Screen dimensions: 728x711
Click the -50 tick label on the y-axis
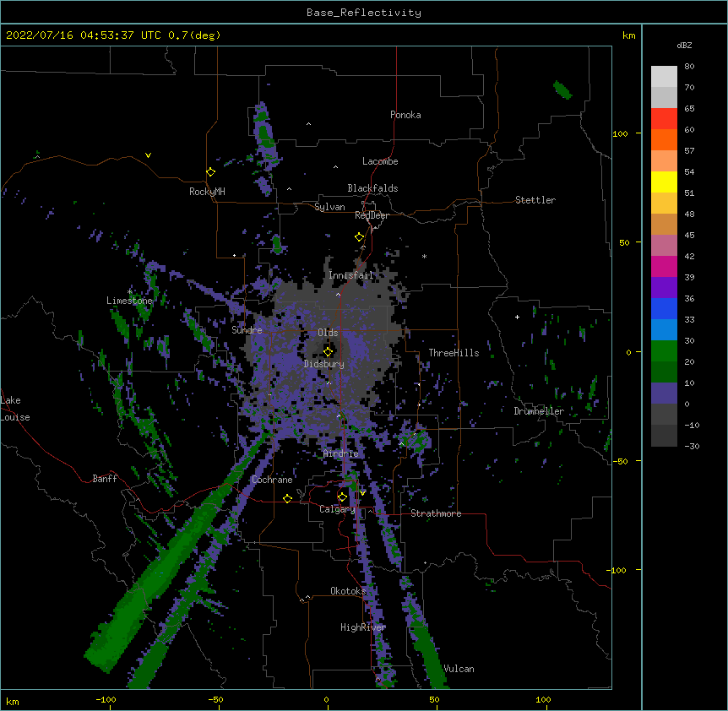[x=620, y=461]
